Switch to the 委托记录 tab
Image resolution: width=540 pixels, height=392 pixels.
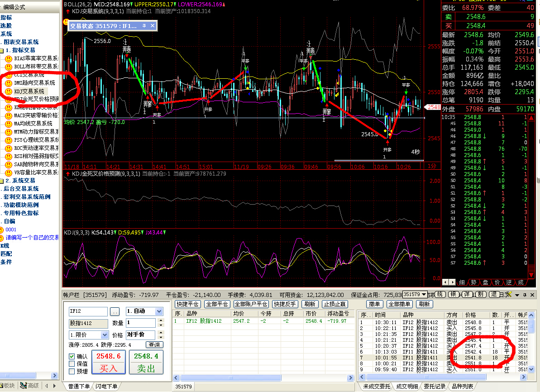[435, 387]
